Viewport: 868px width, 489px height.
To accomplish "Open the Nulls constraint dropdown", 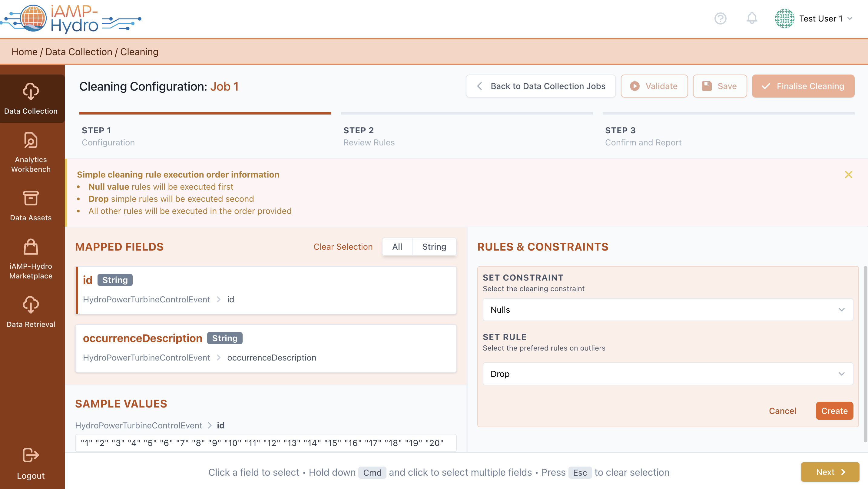I will tap(668, 310).
